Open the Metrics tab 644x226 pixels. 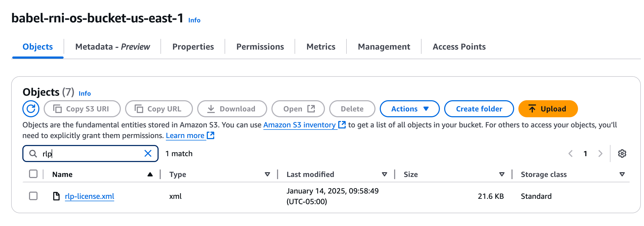(321, 47)
